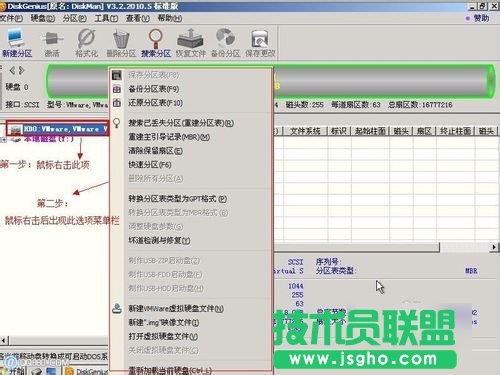
Task: Click the 序列号 label
Action: click(328, 262)
